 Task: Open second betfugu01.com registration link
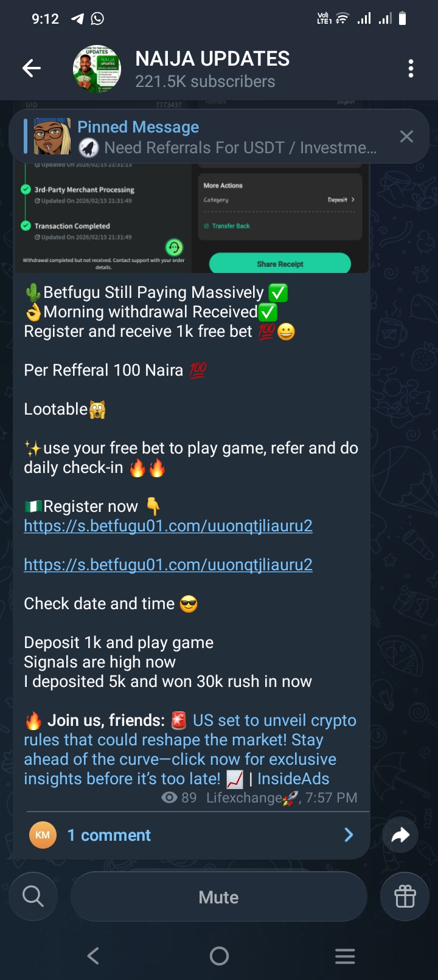coord(169,565)
